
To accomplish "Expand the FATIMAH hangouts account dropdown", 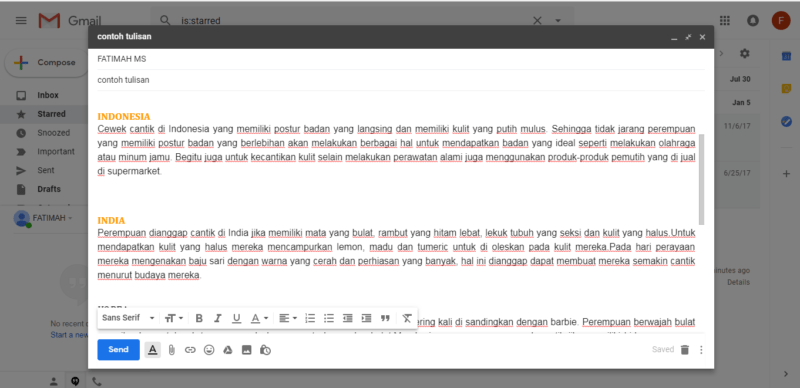I will point(70,218).
